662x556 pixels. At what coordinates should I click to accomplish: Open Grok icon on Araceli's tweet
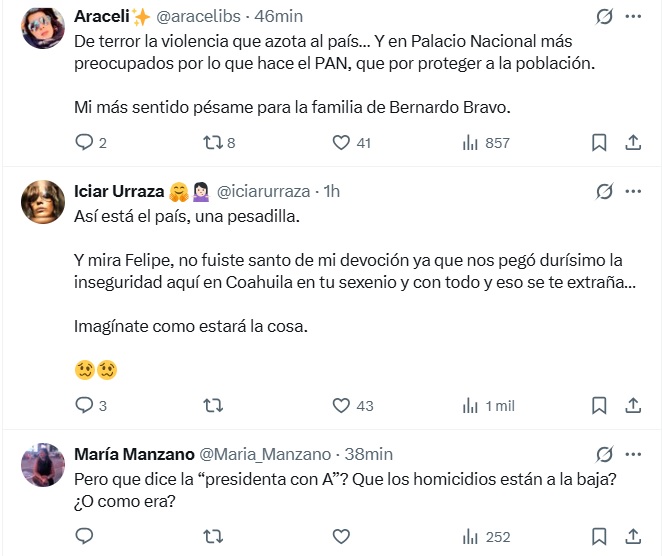(x=604, y=17)
